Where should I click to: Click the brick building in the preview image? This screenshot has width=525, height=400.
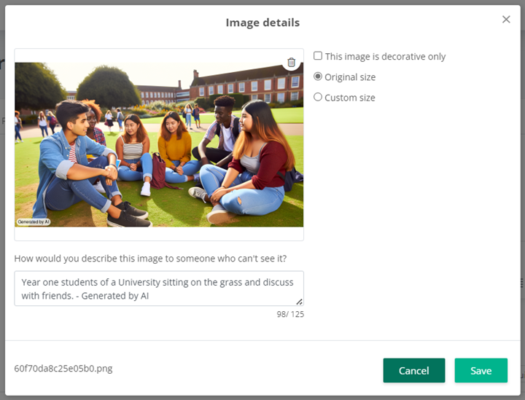click(x=246, y=84)
